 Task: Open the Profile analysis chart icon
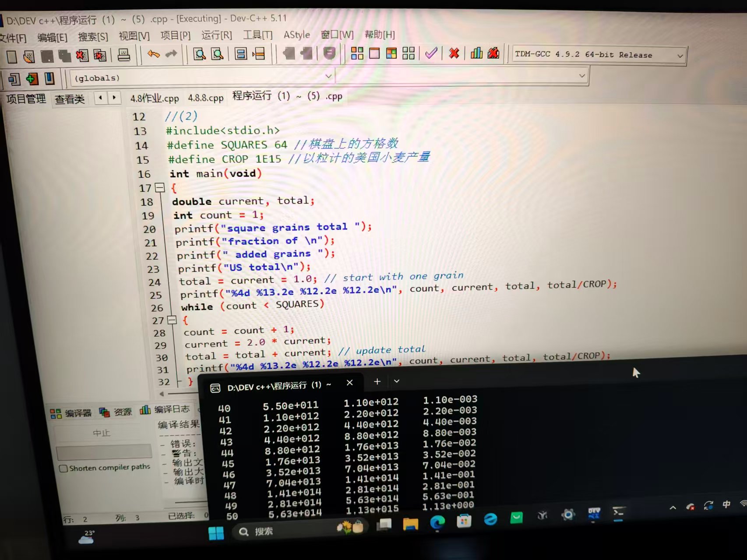click(476, 53)
